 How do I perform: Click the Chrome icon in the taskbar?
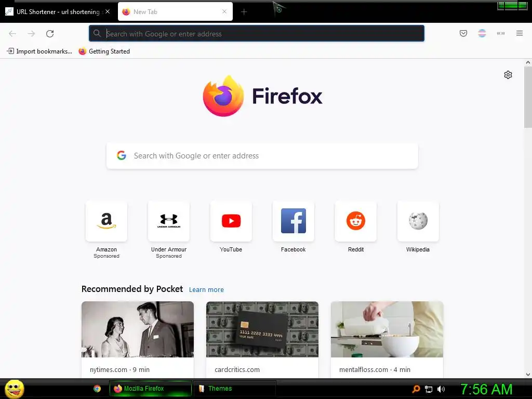click(97, 389)
